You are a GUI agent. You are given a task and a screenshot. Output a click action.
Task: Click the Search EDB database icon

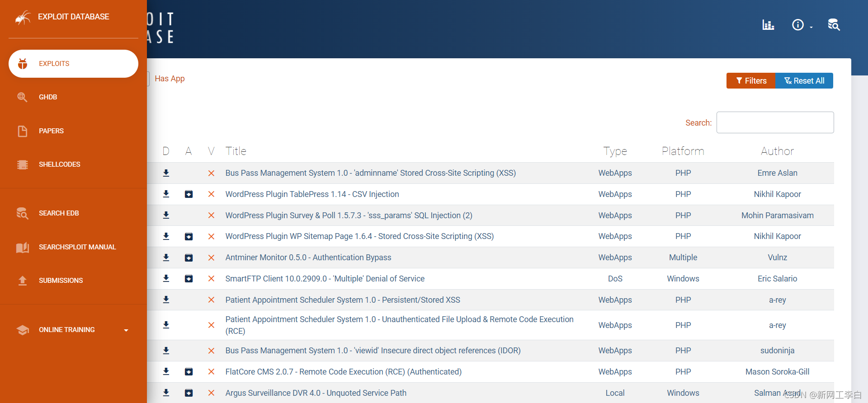coord(23,213)
